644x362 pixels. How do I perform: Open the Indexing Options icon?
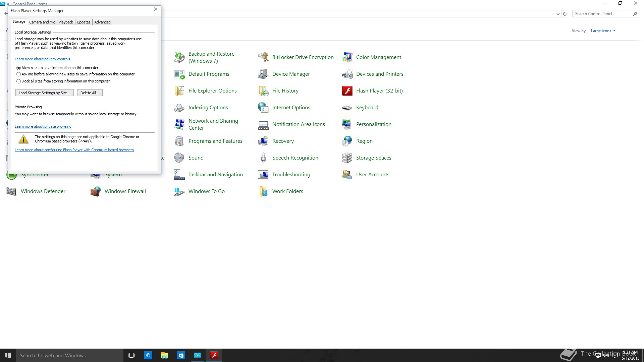pos(179,108)
